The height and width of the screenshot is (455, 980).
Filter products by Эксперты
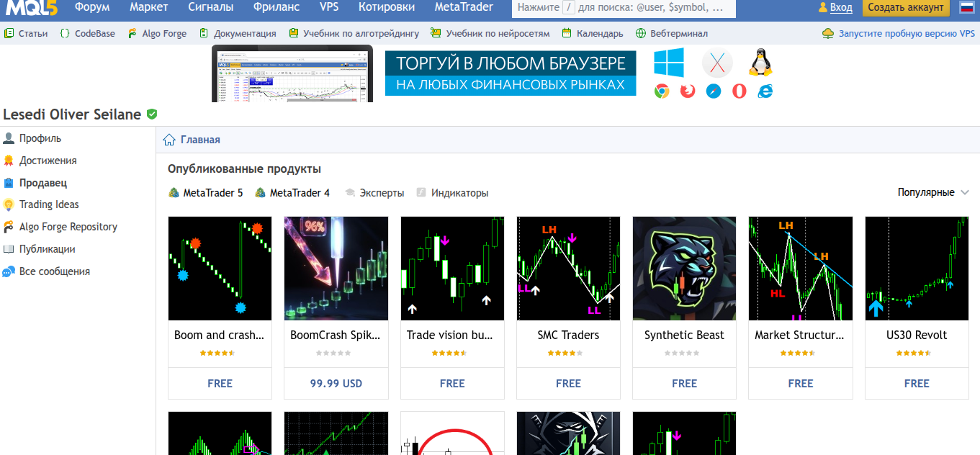374,193
